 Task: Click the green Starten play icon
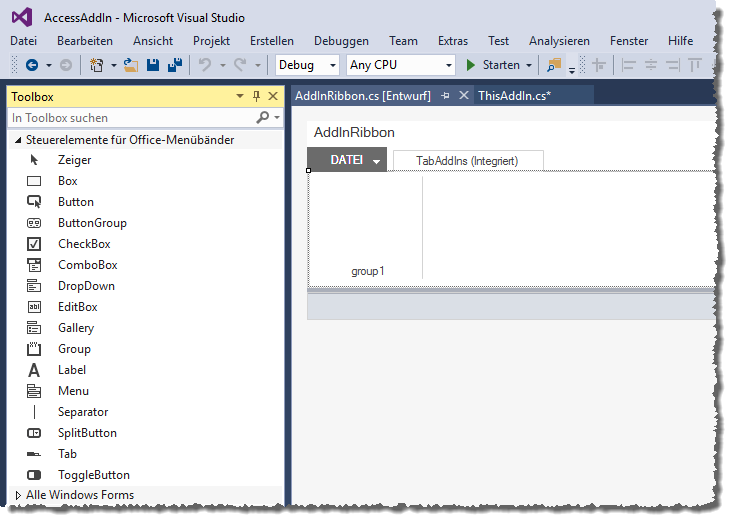click(471, 65)
